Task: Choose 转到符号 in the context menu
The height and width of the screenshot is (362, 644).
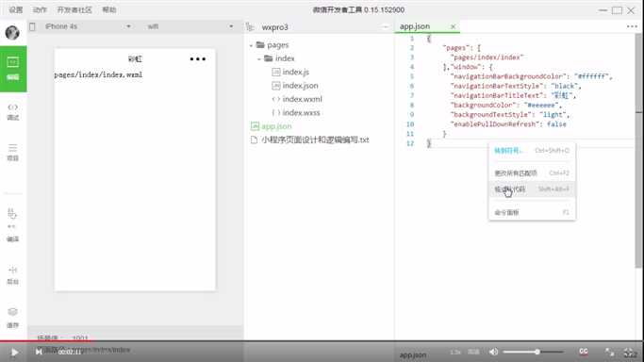Action: 532,151
